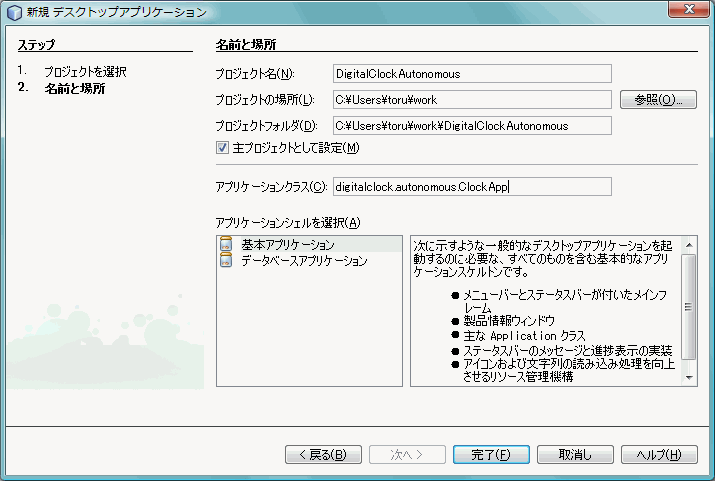Close the dialog with the X button
Viewport: 715px width, 481px height.
pyautogui.click(x=689, y=9)
